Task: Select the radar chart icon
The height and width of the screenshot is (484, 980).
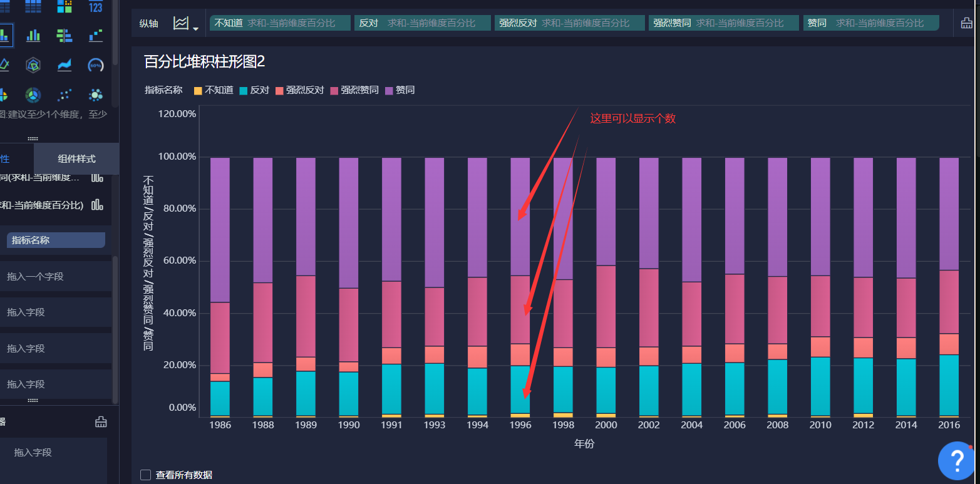Action: pos(33,64)
